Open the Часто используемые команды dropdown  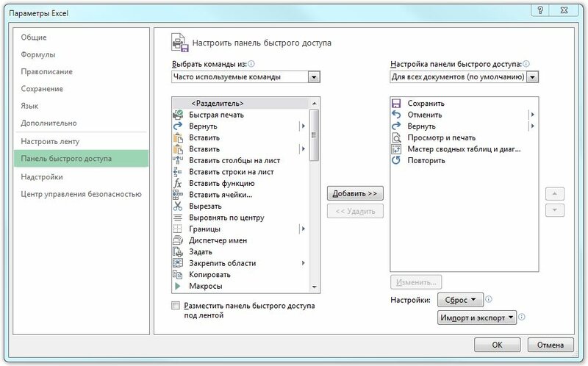tap(314, 77)
